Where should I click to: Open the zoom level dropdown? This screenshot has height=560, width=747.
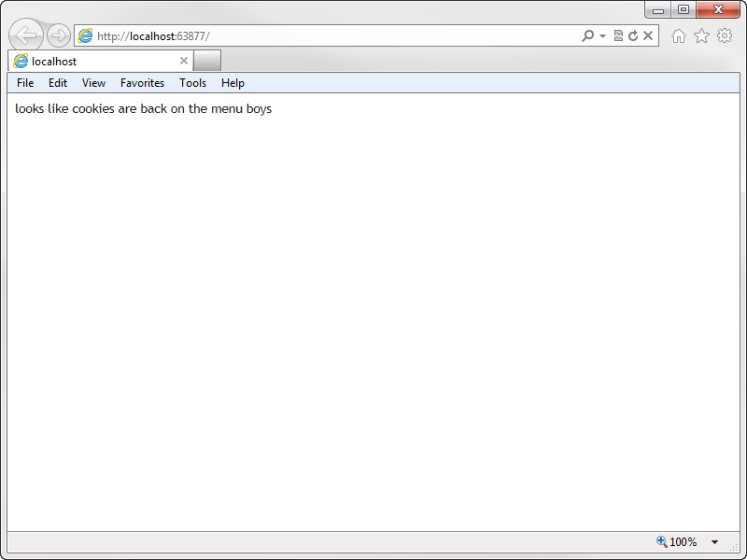coord(714,541)
